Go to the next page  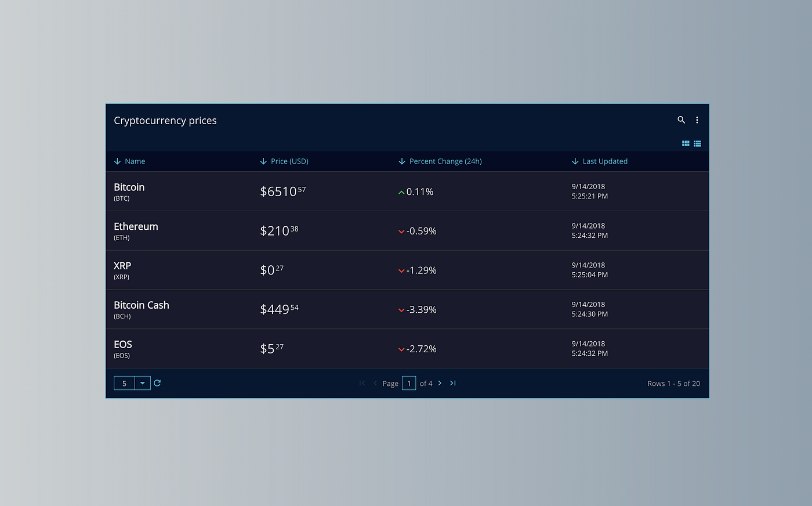click(x=440, y=383)
